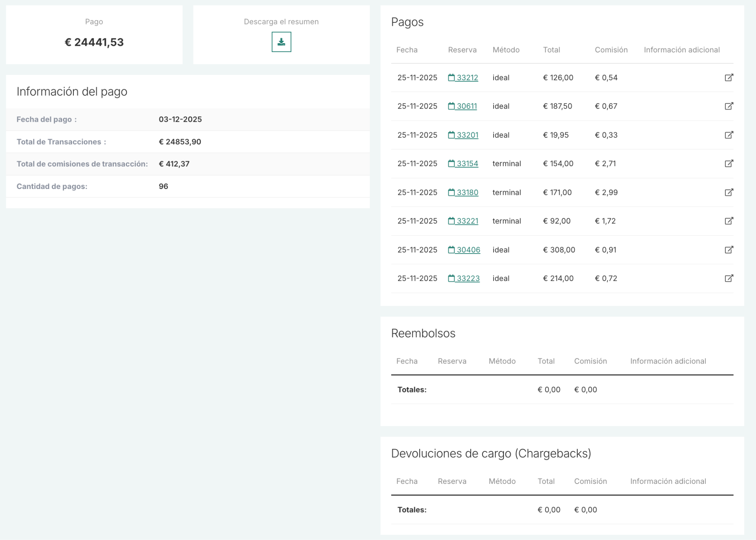Click the Fecha column header in Pagos
Screen dimensions: 756x540
tap(407, 50)
